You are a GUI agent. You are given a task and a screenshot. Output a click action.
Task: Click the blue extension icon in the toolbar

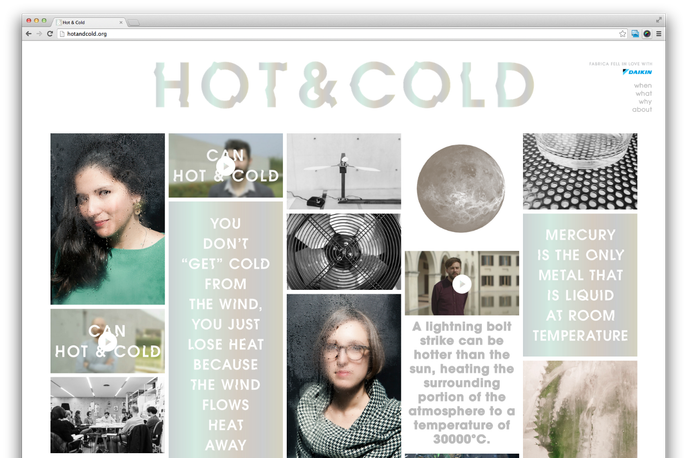pos(635,34)
